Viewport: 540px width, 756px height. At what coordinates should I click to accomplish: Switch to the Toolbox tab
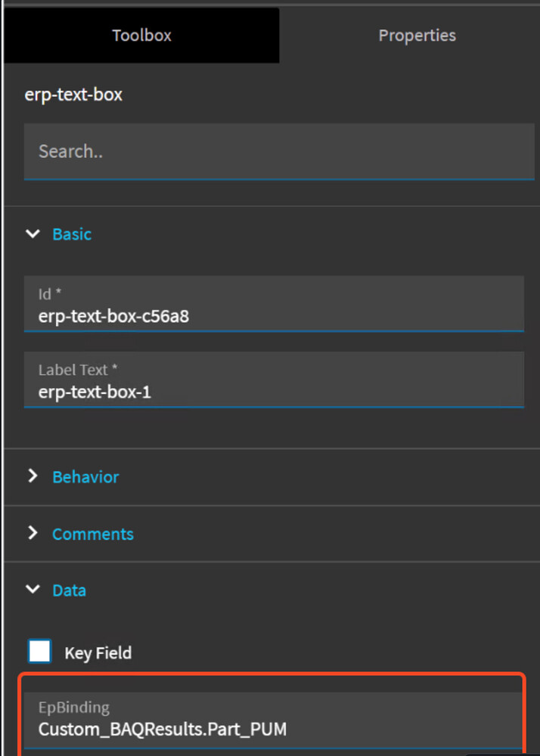[141, 36]
